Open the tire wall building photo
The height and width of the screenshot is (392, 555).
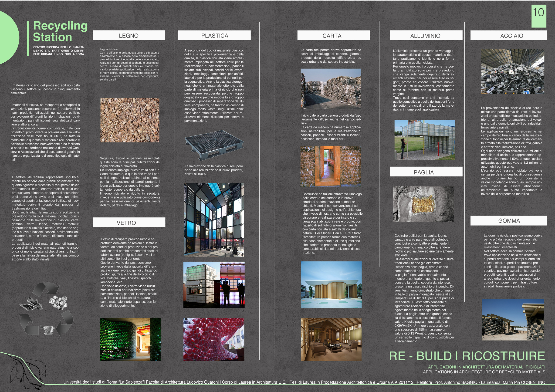pos(513,320)
